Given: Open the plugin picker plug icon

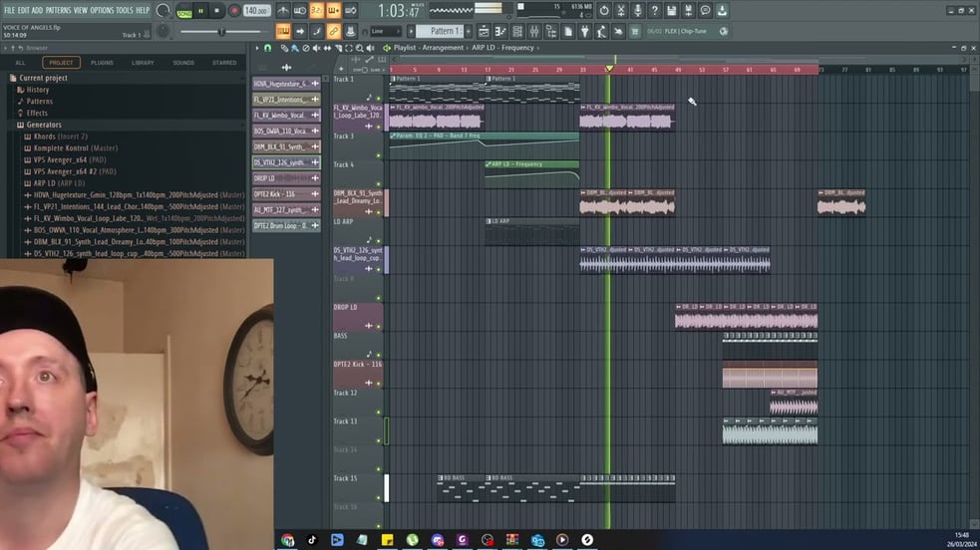Looking at the screenshot, I should point(584,31).
